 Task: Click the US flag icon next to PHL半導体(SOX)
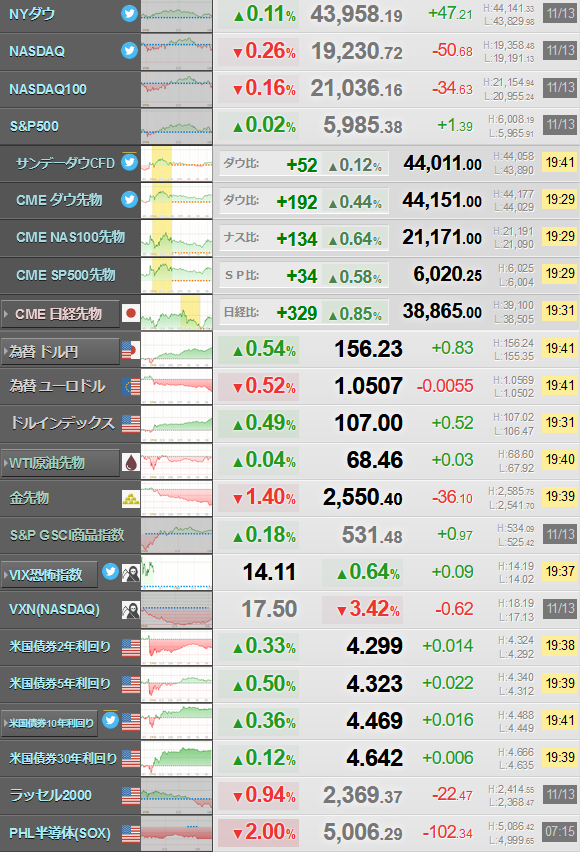coord(131,833)
